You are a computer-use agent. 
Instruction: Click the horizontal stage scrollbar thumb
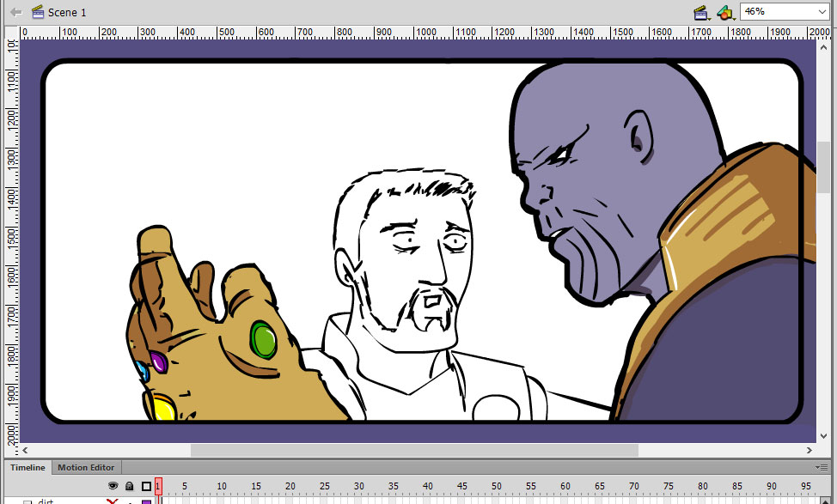414,450
